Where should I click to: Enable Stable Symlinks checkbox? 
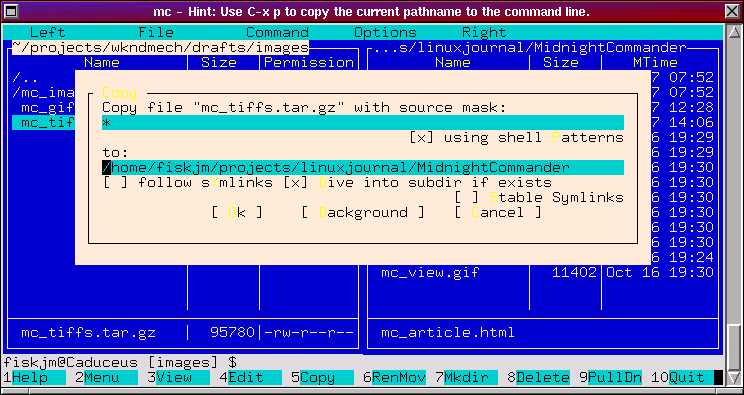click(539, 198)
